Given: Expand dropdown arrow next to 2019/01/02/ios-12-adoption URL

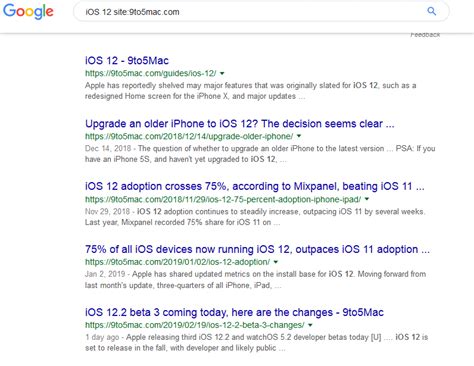Looking at the screenshot, I should pyautogui.click(x=276, y=262).
